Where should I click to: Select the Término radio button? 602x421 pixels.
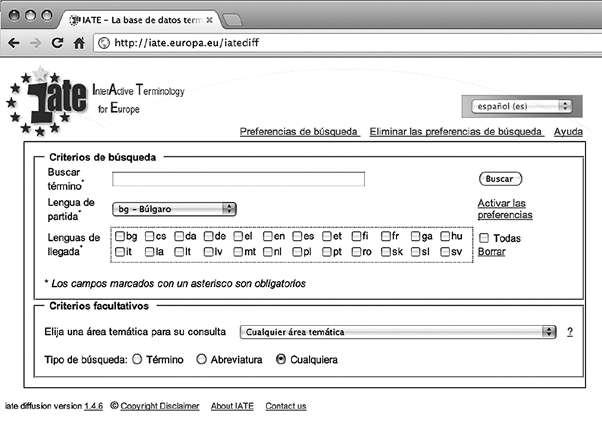(137, 359)
